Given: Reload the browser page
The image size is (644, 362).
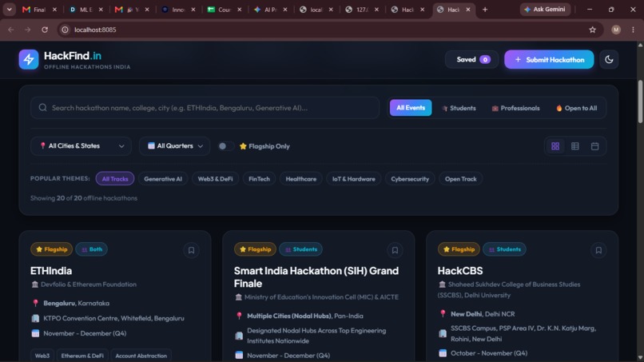Looking at the screenshot, I should [x=45, y=30].
